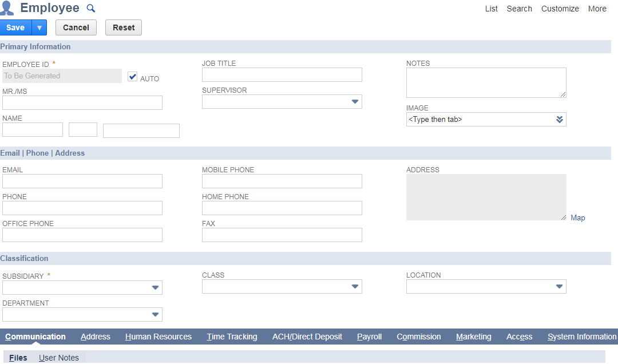618x364 pixels.
Task: Expand the Supervisor dropdown
Action: pos(355,102)
